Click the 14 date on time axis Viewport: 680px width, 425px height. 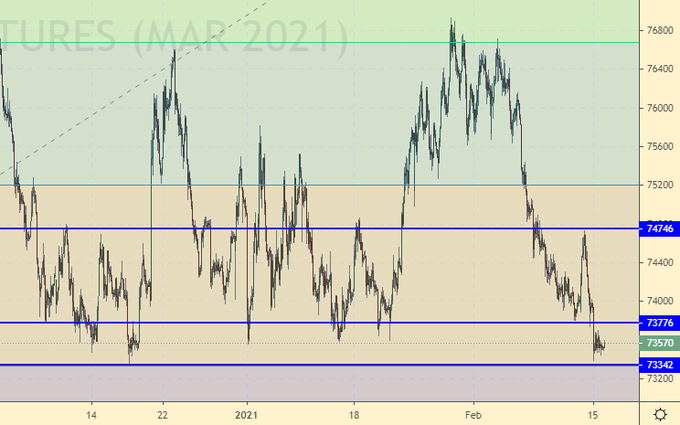[x=91, y=414]
